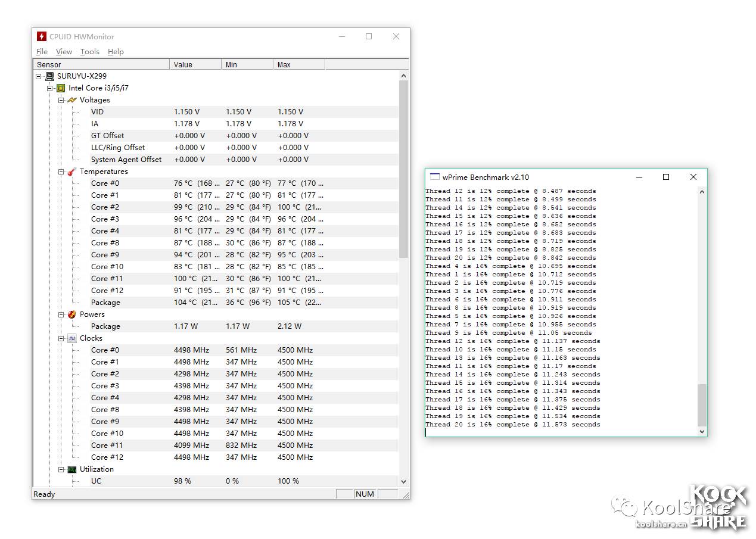Viewport: 756px width, 539px height.
Task: Click the Min column header
Action: pyautogui.click(x=247, y=64)
